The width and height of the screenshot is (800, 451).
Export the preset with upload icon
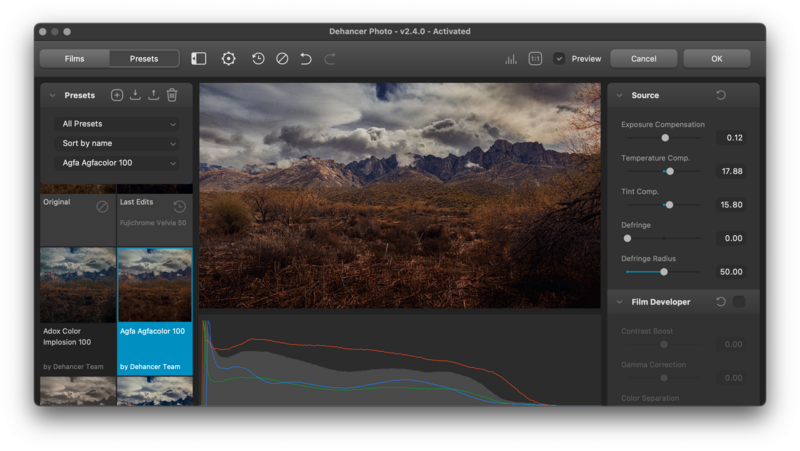pyautogui.click(x=153, y=95)
